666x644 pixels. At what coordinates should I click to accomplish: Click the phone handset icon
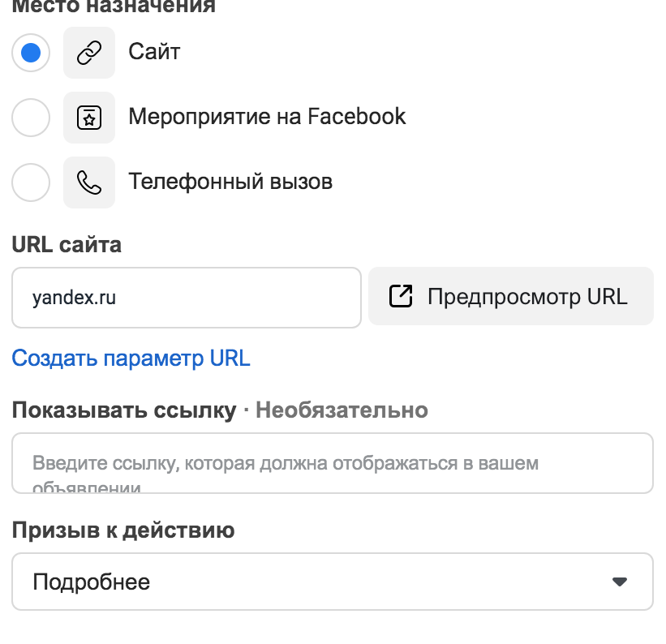[x=89, y=182]
